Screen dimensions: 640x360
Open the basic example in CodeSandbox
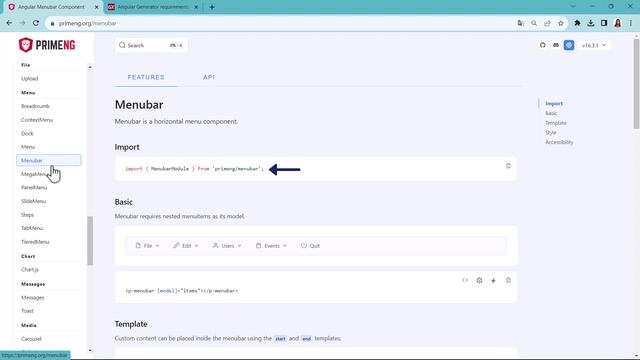click(x=479, y=280)
